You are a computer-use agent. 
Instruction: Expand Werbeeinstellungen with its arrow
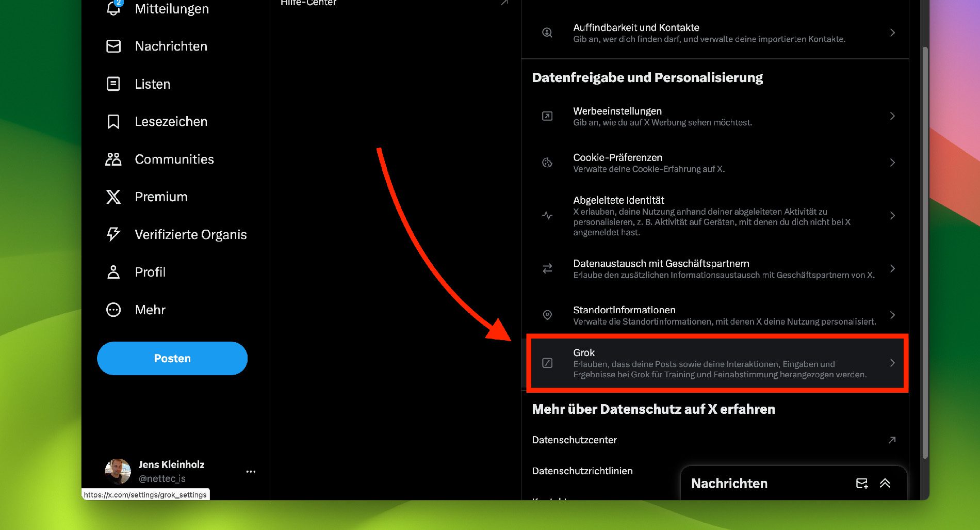pos(892,116)
